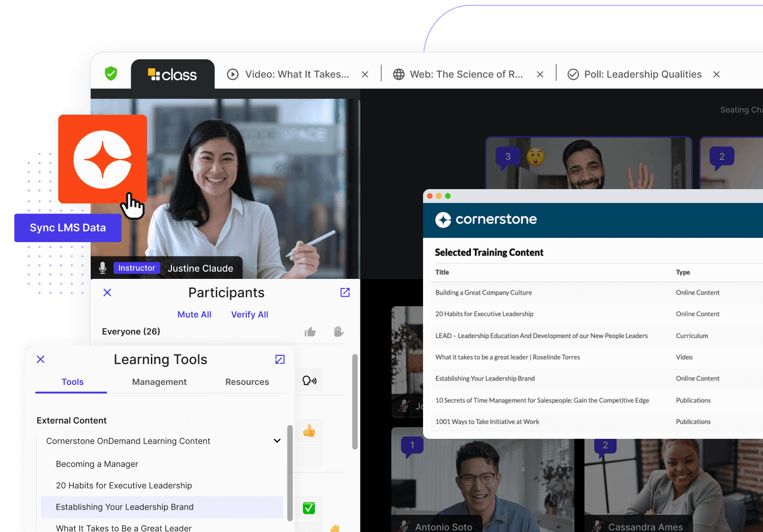
Task: Pop out the Learning Tools panel
Action: (280, 359)
